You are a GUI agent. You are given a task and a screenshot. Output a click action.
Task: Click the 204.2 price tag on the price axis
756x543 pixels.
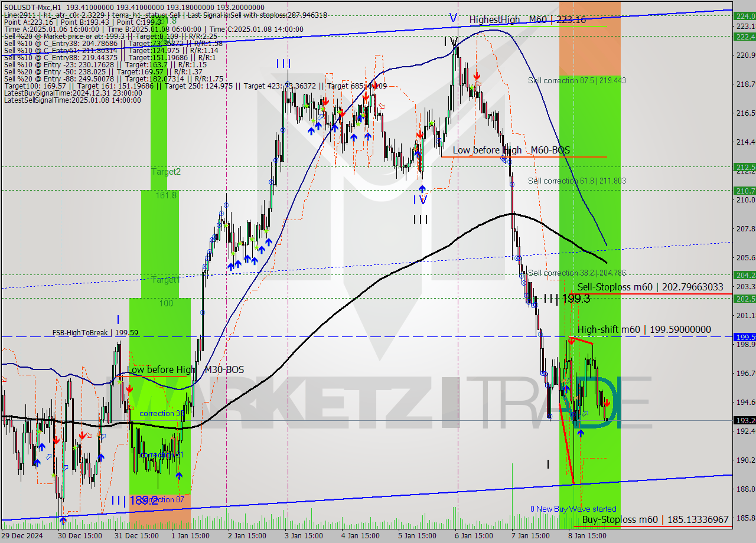[x=744, y=275]
